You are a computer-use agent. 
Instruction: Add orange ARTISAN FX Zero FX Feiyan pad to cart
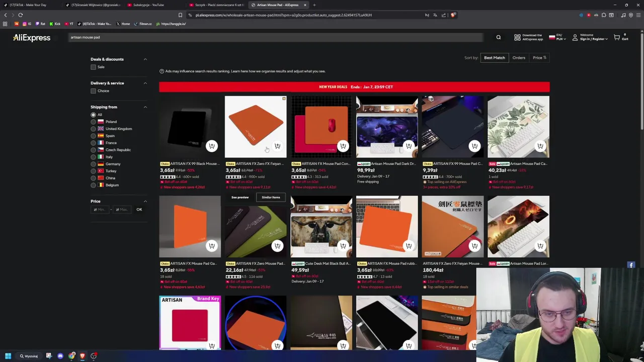277,146
